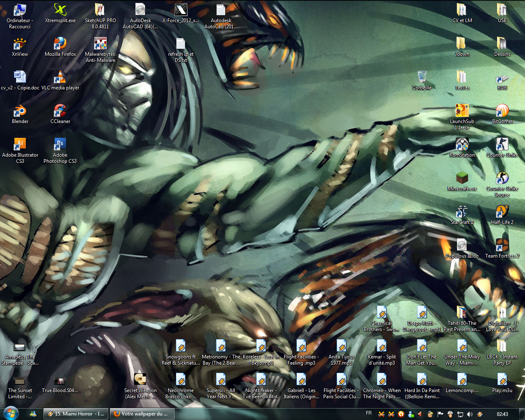Select AutoDesk AutoCAD (64) disc image icon
The image size is (525, 420).
coord(140,16)
